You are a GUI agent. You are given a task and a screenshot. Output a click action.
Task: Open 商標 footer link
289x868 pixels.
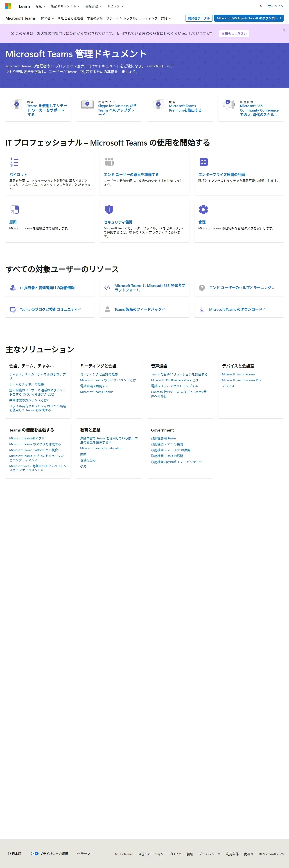pyautogui.click(x=248, y=854)
